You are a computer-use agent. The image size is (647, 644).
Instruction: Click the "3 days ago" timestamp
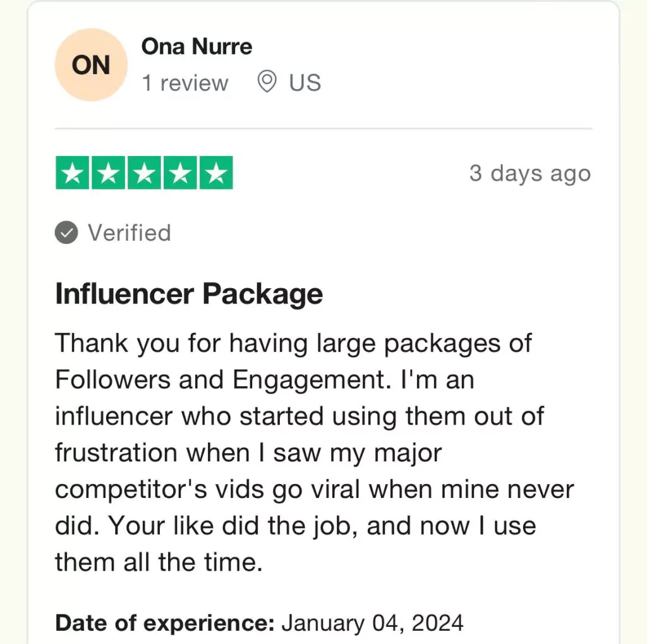pos(529,173)
